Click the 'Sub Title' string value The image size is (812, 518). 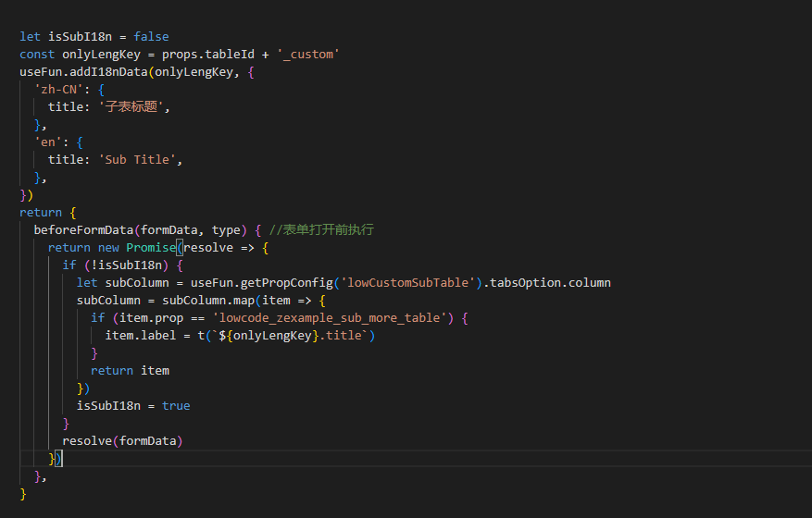click(x=140, y=159)
